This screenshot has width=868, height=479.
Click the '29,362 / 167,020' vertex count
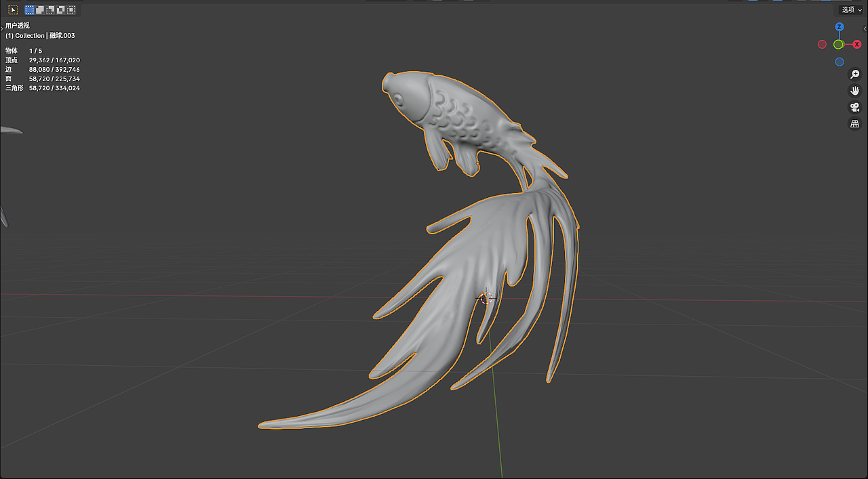(54, 60)
